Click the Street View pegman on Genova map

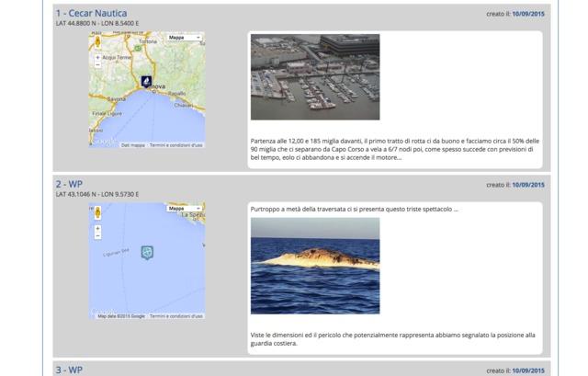(x=97, y=41)
